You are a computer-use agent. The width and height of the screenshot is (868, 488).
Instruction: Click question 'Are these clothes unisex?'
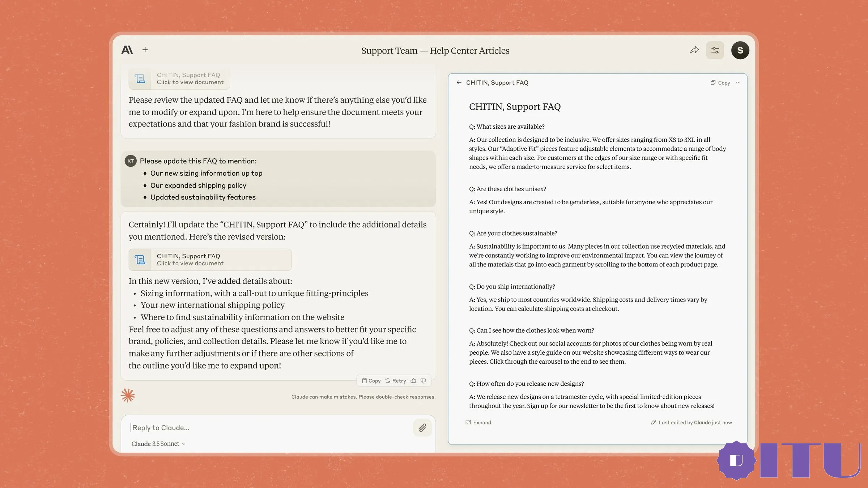(x=507, y=189)
